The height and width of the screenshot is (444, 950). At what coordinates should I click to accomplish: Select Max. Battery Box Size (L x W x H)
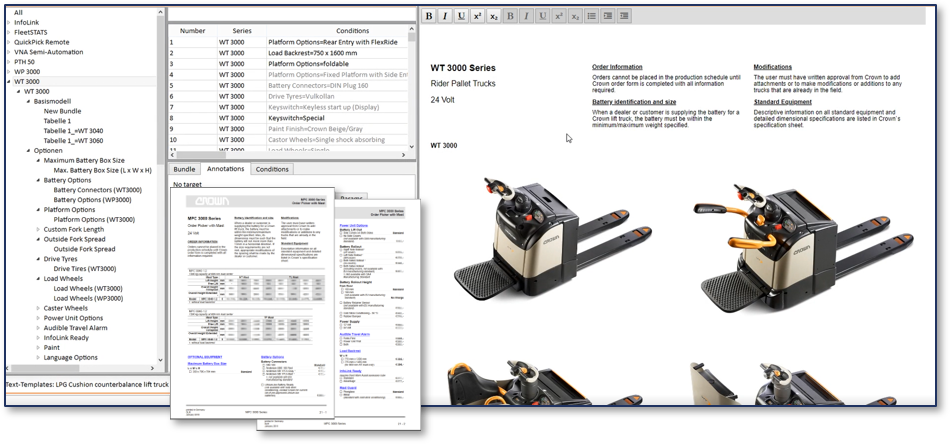click(102, 170)
